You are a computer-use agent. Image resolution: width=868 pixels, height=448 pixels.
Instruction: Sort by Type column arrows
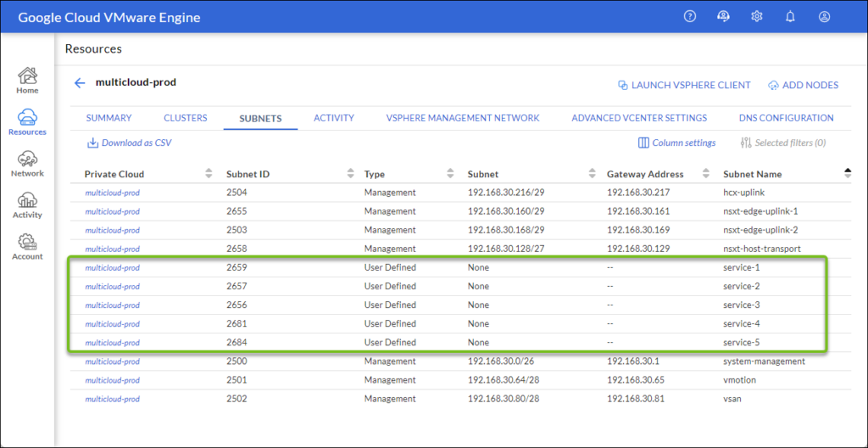pos(450,174)
